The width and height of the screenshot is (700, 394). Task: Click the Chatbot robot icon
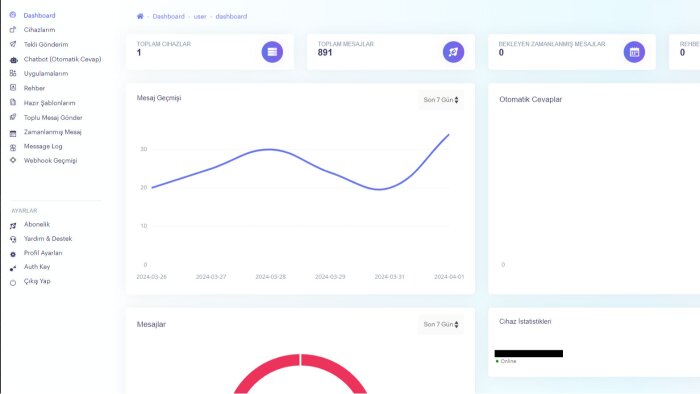13,59
